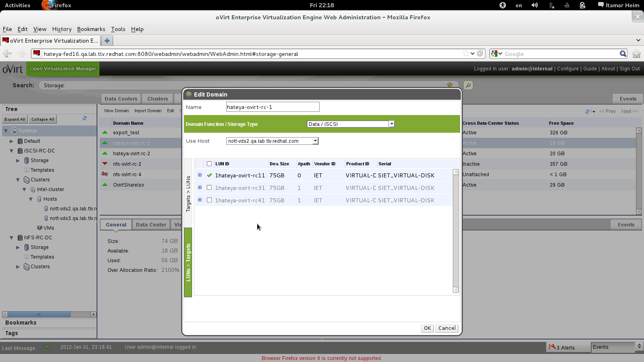Click Firefox home button
This screenshot has height=362, width=644.
click(x=636, y=53)
